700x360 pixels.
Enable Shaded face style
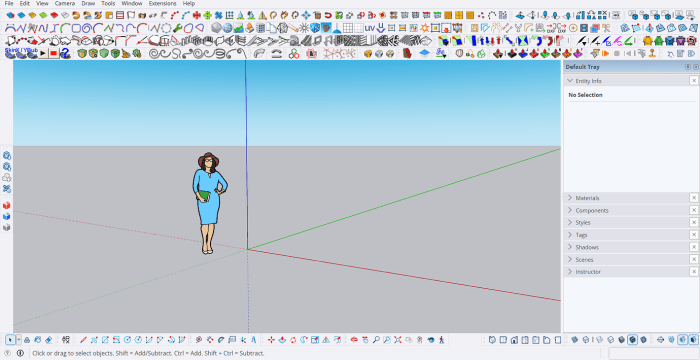click(x=621, y=340)
